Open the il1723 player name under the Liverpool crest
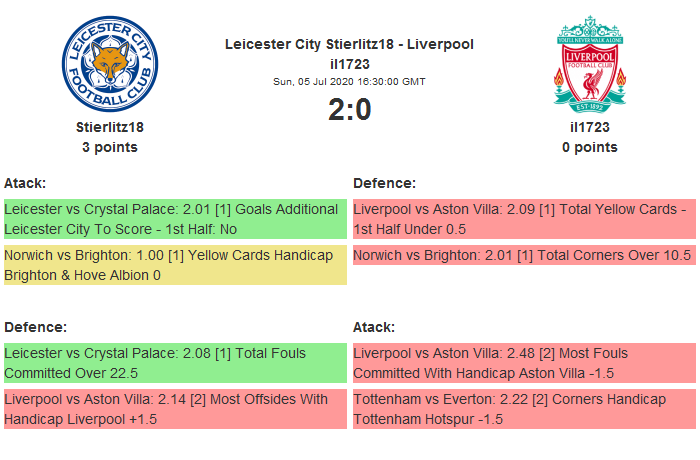The image size is (700, 460). (x=590, y=127)
